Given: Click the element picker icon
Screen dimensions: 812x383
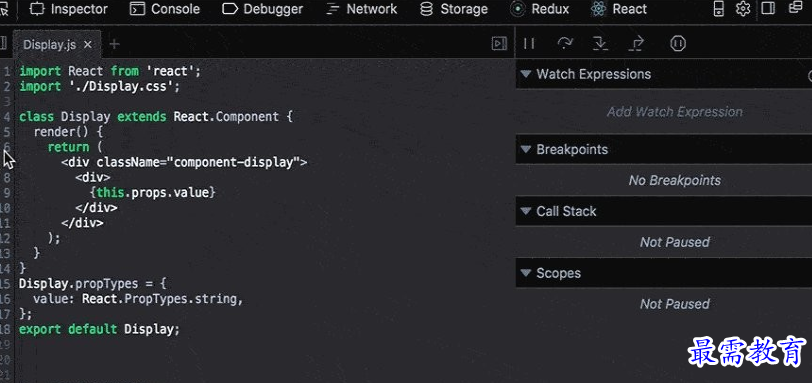Looking at the screenshot, I should pyautogui.click(x=4, y=9).
